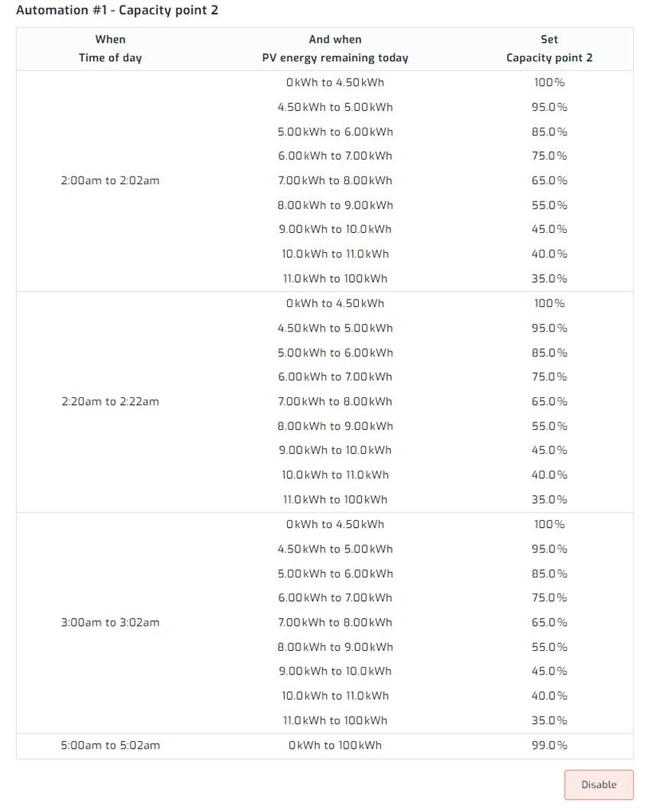649x812 pixels.
Task: Click the 99.0% capacity value
Action: (x=549, y=746)
